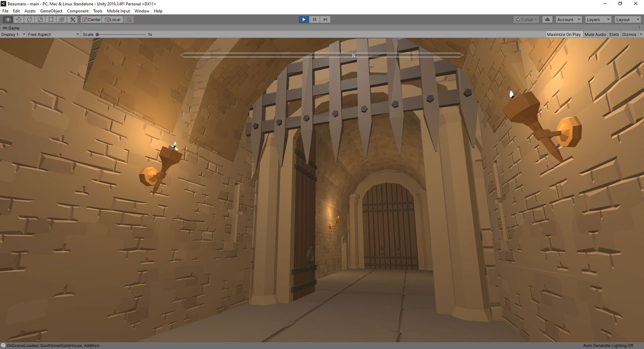Open the Help menu
The width and height of the screenshot is (644, 349).
[158, 11]
